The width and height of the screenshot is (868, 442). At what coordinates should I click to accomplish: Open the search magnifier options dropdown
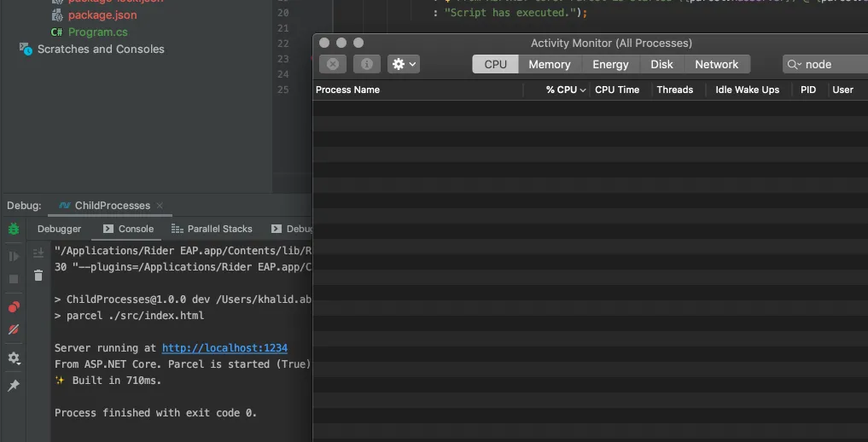795,64
